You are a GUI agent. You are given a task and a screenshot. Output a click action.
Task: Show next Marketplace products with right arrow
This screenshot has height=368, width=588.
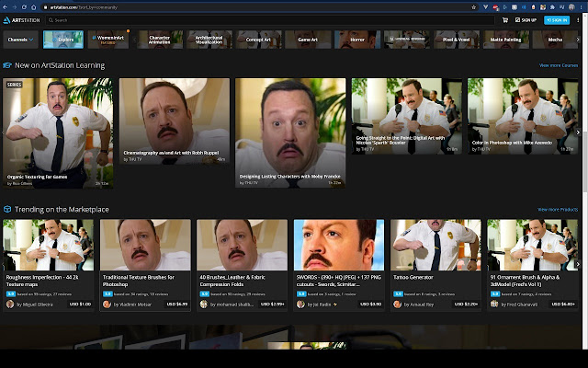click(x=578, y=264)
